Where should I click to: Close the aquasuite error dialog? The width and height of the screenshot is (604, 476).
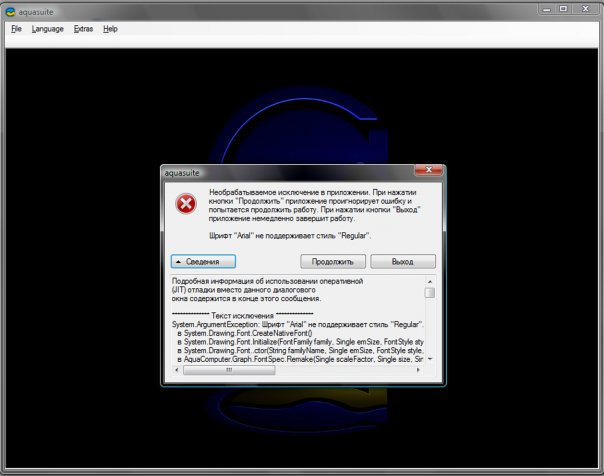(429, 170)
